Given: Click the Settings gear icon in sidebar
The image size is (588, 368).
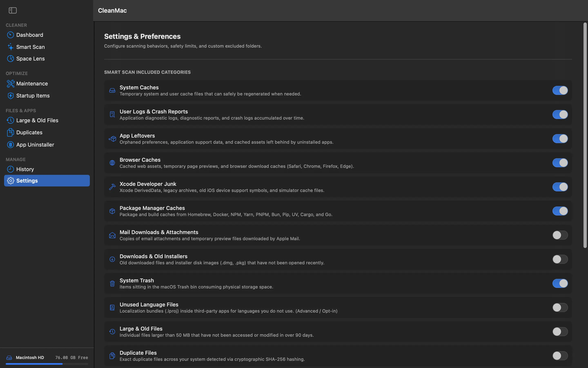Looking at the screenshot, I should (x=10, y=181).
